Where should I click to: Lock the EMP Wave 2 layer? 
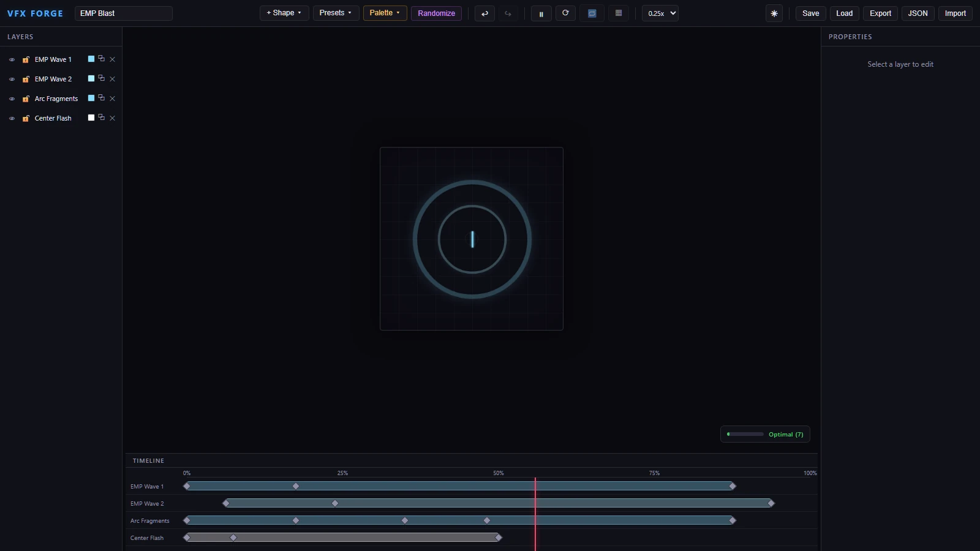(26, 79)
